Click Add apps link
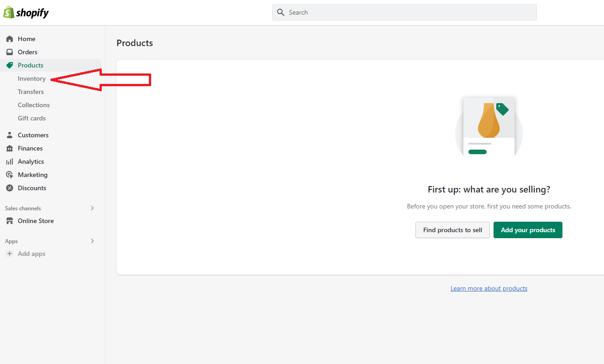The image size is (604, 364). click(32, 254)
